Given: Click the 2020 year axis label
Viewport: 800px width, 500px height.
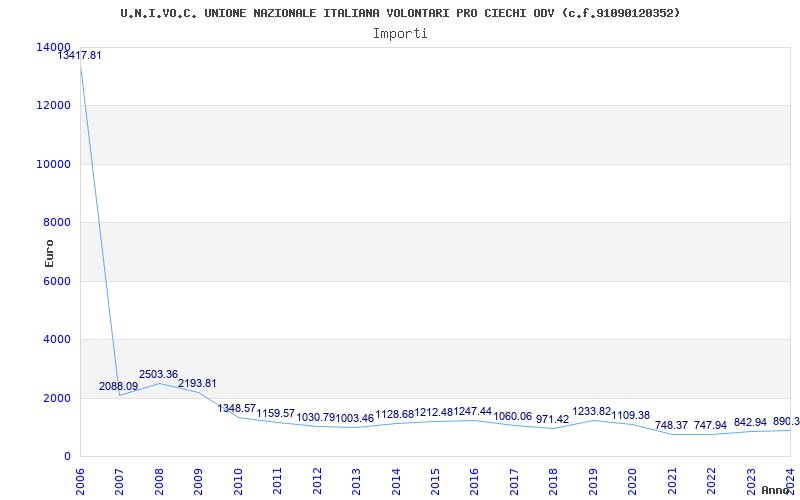Looking at the screenshot, I should [632, 482].
